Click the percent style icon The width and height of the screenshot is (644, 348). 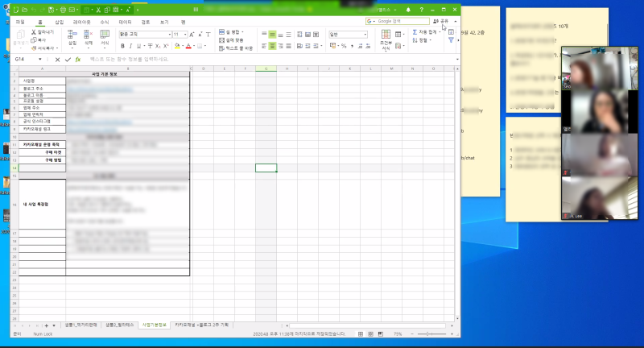[344, 46]
